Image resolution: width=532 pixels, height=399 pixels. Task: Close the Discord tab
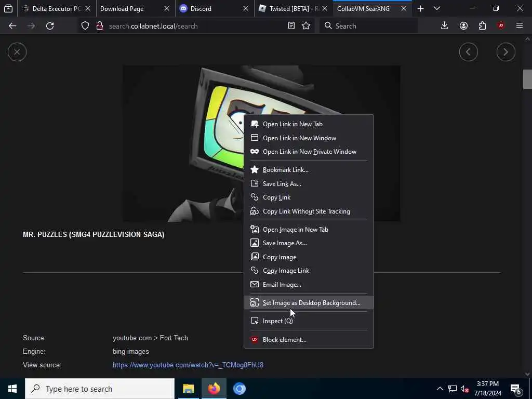pos(246,8)
